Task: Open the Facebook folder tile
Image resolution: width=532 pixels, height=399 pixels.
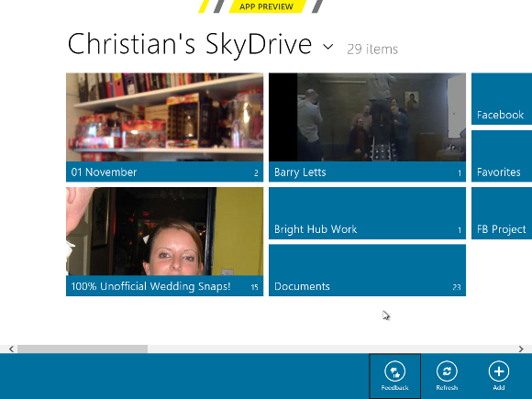Action: click(x=502, y=99)
